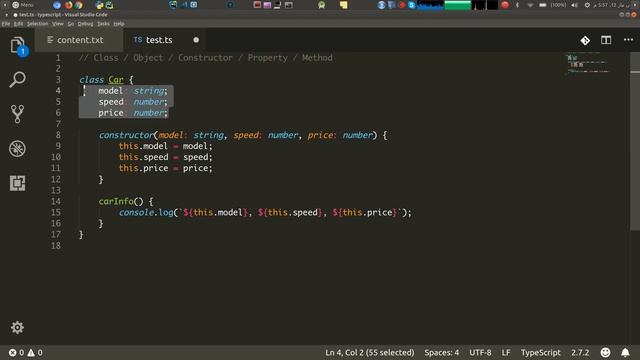Change file encoding via UTF-8

(x=480, y=352)
